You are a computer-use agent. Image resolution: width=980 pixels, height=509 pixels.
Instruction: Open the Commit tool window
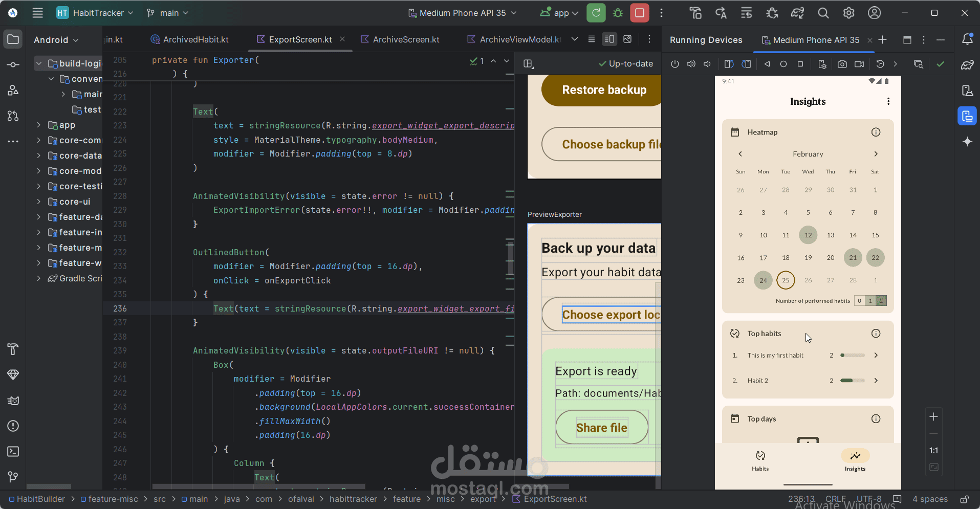(13, 64)
